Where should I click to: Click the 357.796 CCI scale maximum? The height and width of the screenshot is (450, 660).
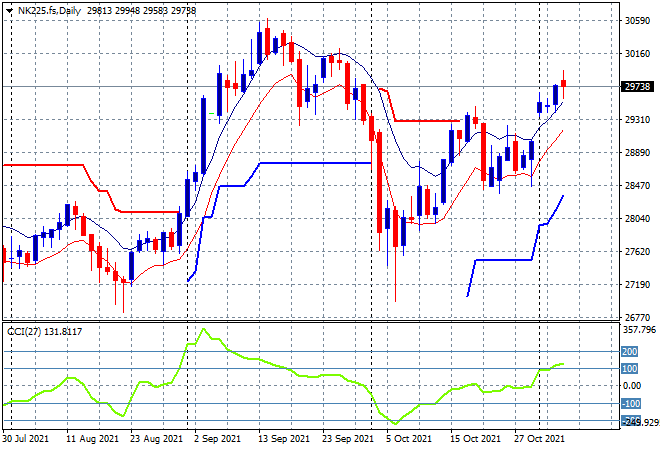click(639, 330)
